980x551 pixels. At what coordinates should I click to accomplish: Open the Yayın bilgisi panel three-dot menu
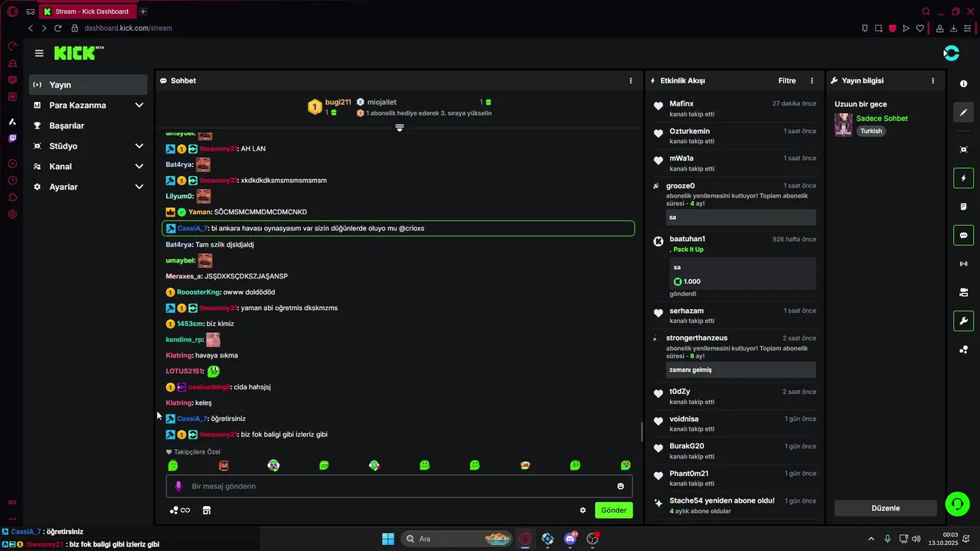pyautogui.click(x=933, y=80)
